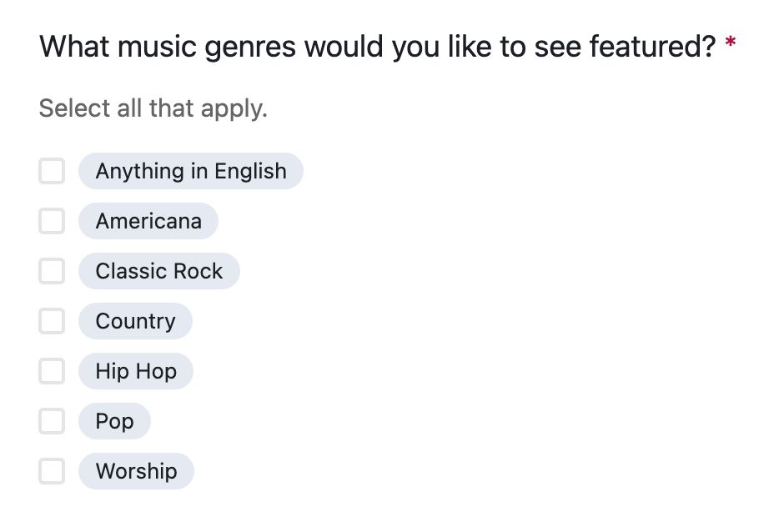Viewport: 779px width, 532px height.
Task: Click the music genres question heading
Action: coord(377,47)
